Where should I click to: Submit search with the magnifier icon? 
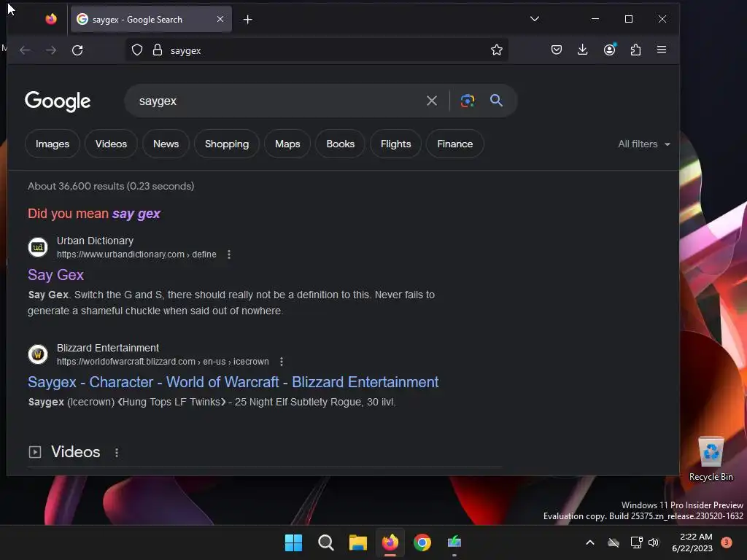pos(496,101)
